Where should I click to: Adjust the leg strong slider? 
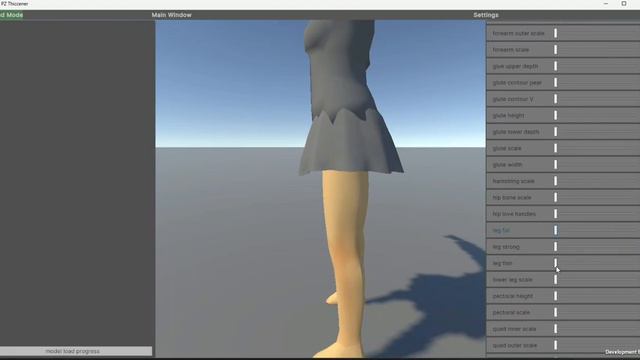pyautogui.click(x=556, y=247)
